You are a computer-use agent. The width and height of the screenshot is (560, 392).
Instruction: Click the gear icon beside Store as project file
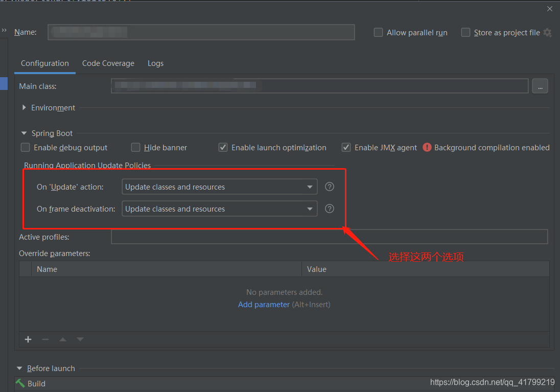[x=547, y=33]
